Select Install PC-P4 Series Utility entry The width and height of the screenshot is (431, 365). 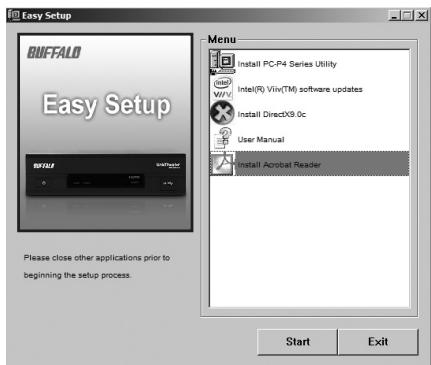pos(309,63)
